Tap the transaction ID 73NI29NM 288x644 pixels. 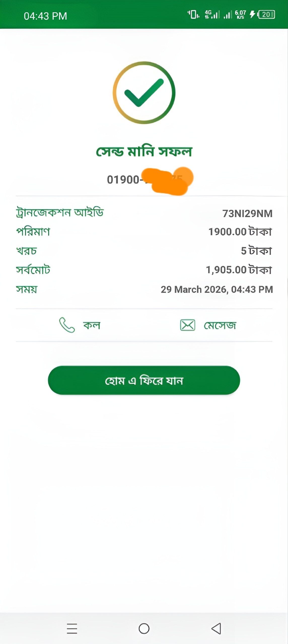point(247,214)
